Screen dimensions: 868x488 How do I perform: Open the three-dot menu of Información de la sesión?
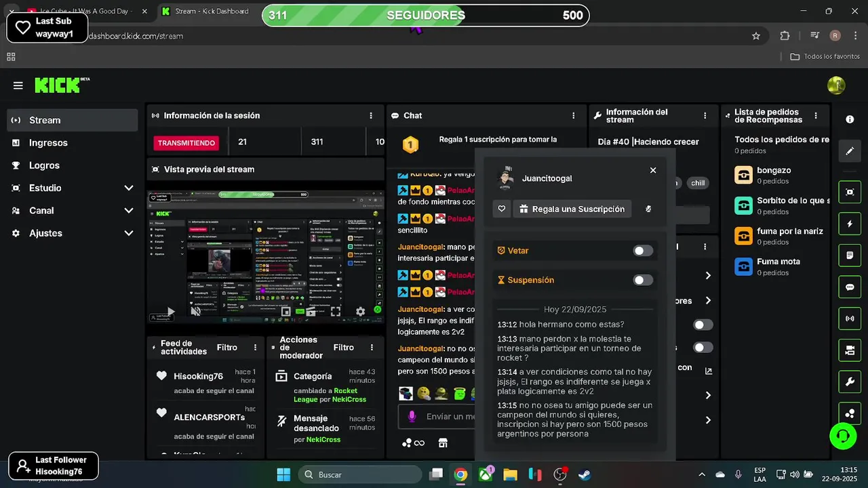coord(370,116)
